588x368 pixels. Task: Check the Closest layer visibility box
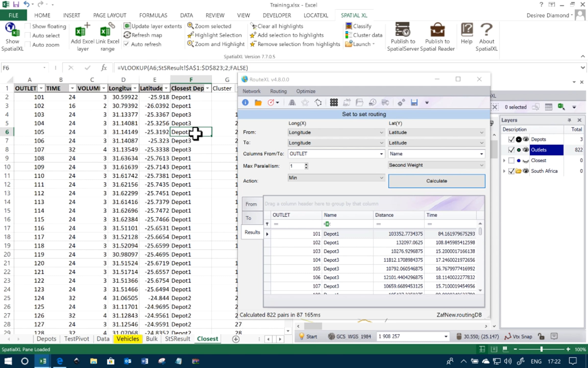[511, 160]
